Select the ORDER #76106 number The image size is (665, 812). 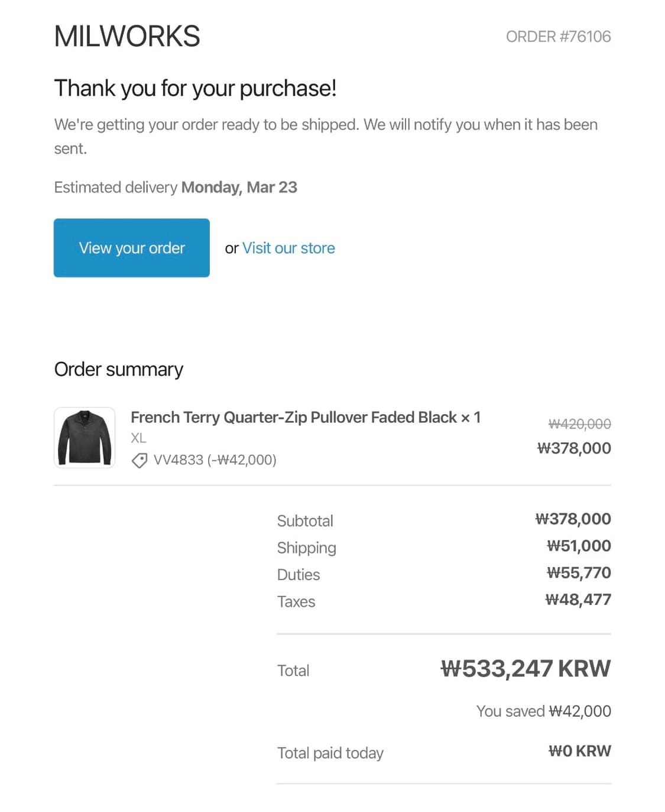pos(558,37)
